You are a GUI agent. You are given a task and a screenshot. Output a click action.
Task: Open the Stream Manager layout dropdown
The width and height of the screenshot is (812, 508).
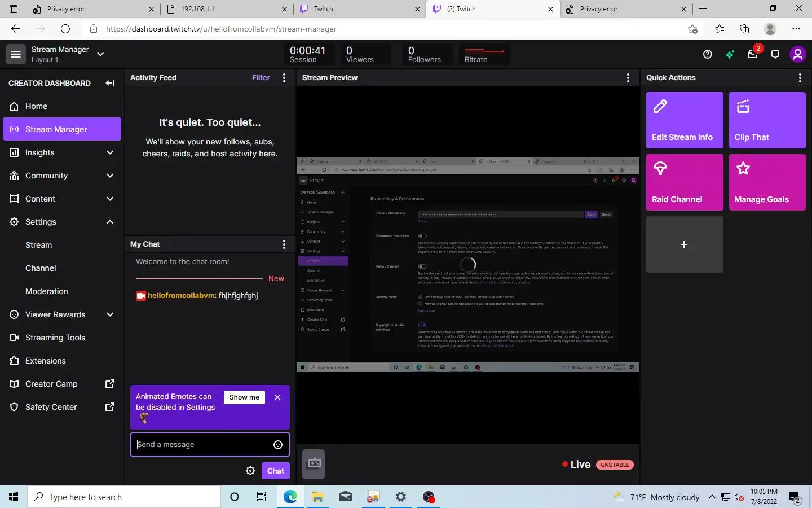[100, 54]
